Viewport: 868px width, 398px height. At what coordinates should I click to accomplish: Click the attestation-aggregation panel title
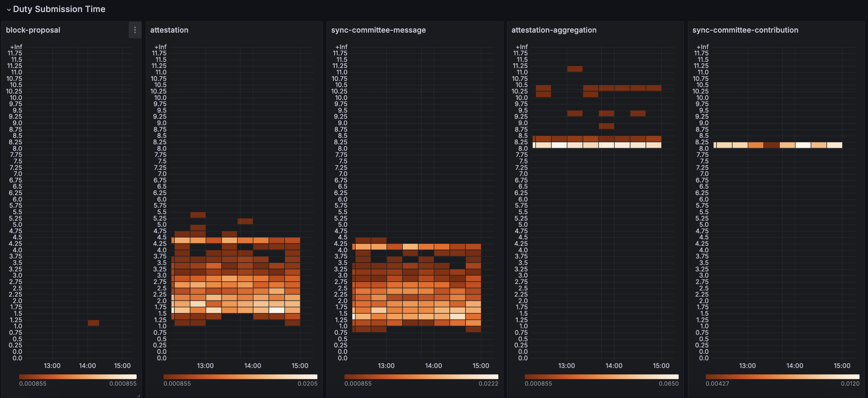(554, 30)
